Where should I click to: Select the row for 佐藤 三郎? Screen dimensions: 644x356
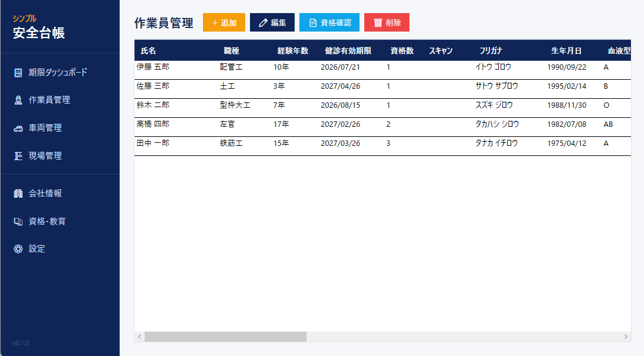382,89
